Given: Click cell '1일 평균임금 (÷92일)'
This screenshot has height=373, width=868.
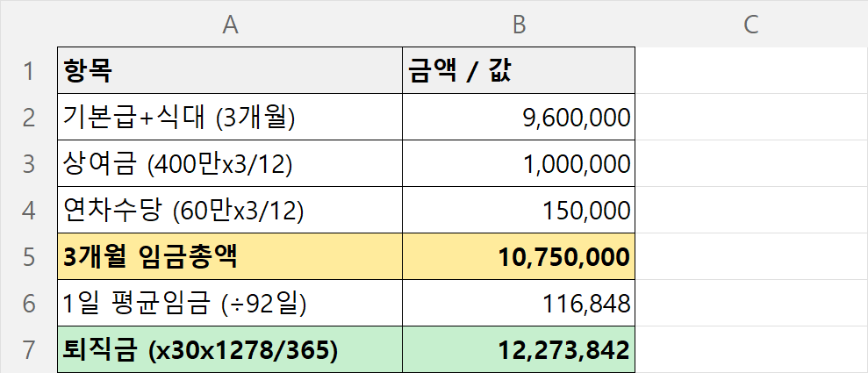Looking at the screenshot, I should (230, 303).
